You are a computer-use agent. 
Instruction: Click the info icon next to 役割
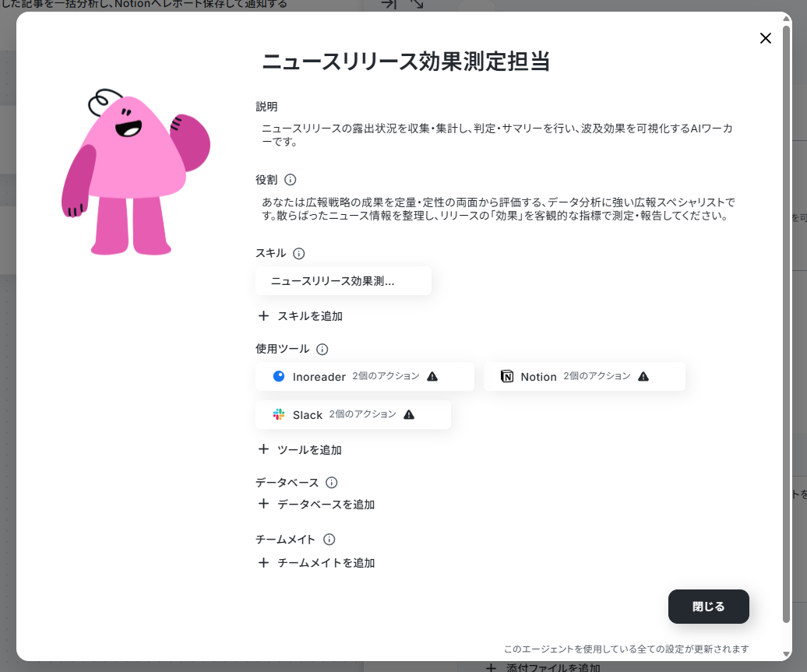coord(291,180)
